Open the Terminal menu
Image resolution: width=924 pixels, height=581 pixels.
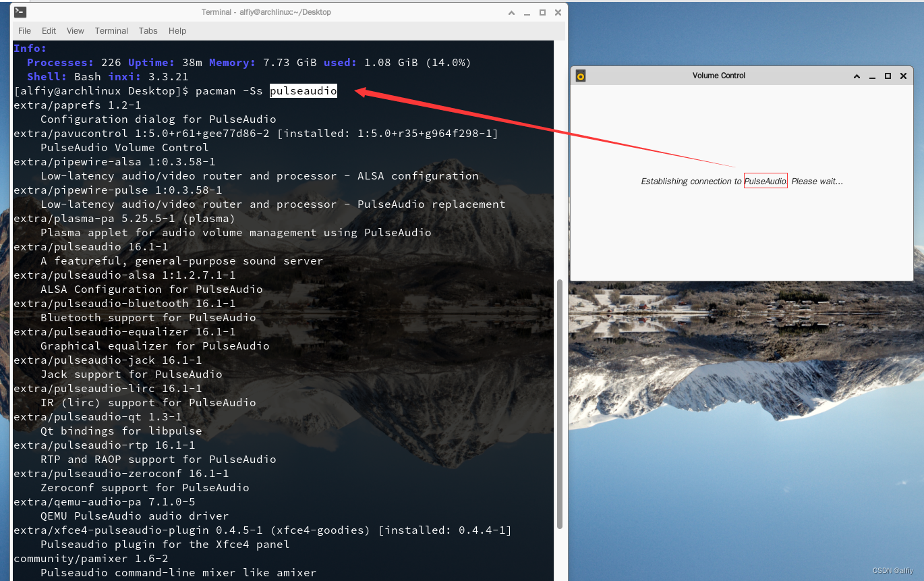click(111, 30)
